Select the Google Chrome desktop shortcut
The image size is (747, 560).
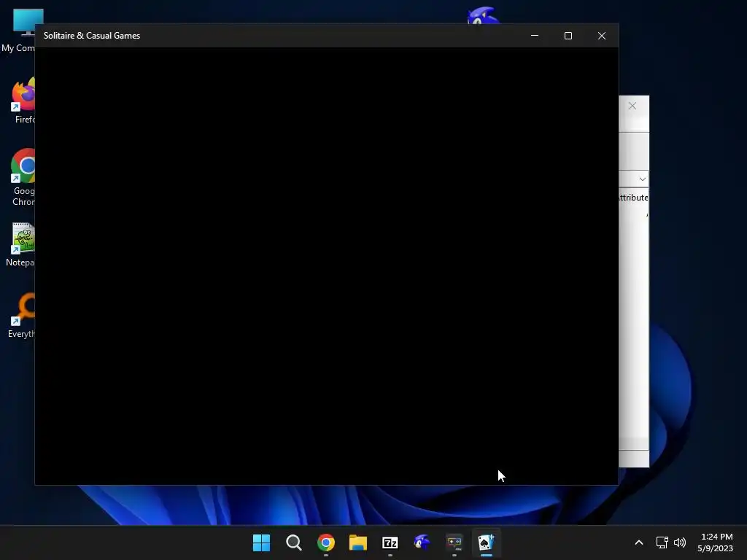click(x=22, y=177)
